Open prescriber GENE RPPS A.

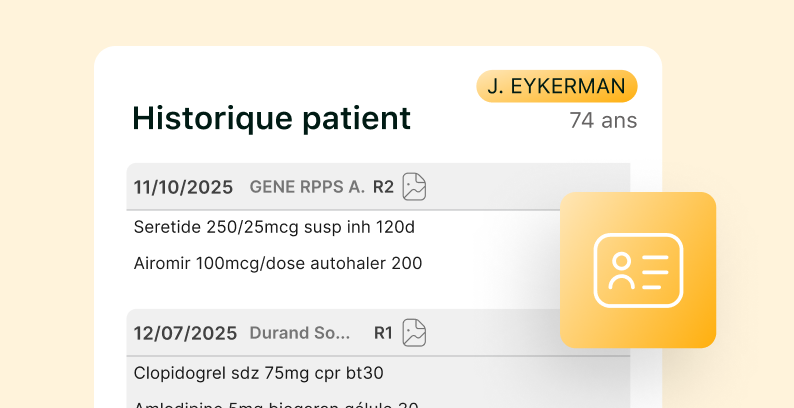point(307,187)
